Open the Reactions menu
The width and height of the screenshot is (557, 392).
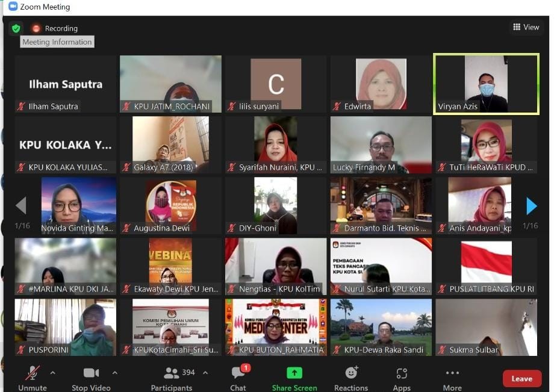[x=351, y=373]
